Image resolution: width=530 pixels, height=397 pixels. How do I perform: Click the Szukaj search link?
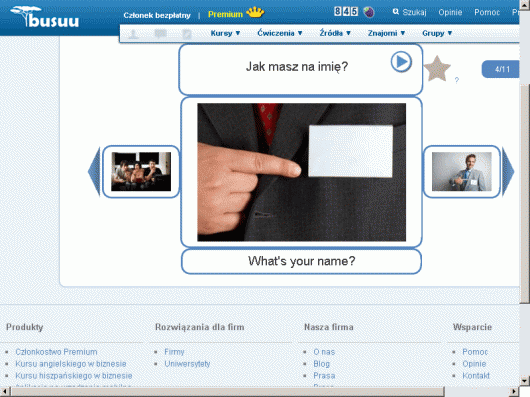coord(409,12)
